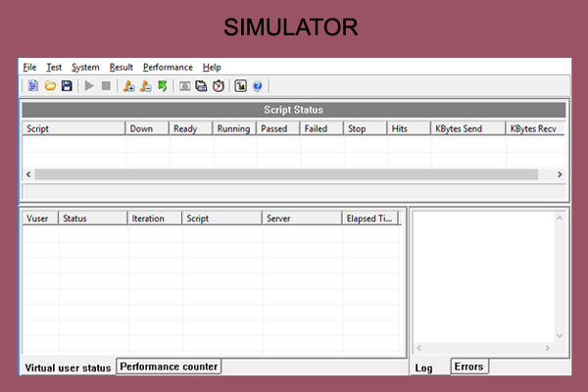Open the File menu
This screenshot has height=392, width=588.
[29, 67]
